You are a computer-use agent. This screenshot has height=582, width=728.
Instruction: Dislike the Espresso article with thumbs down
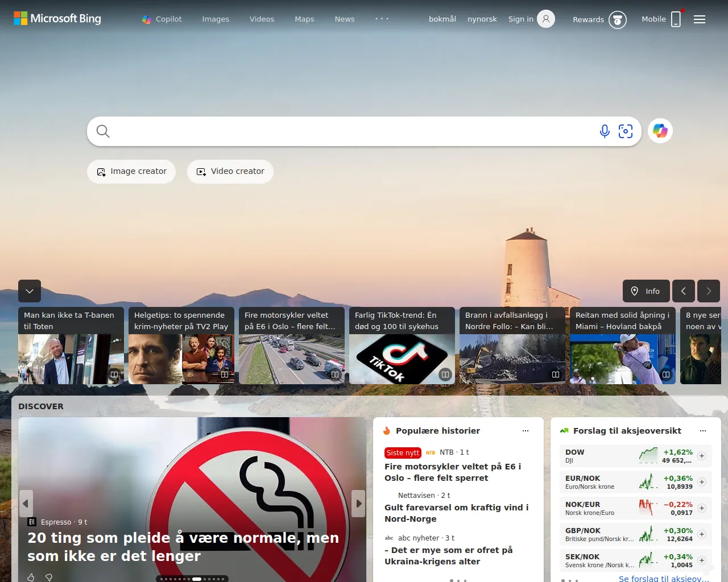49,577
